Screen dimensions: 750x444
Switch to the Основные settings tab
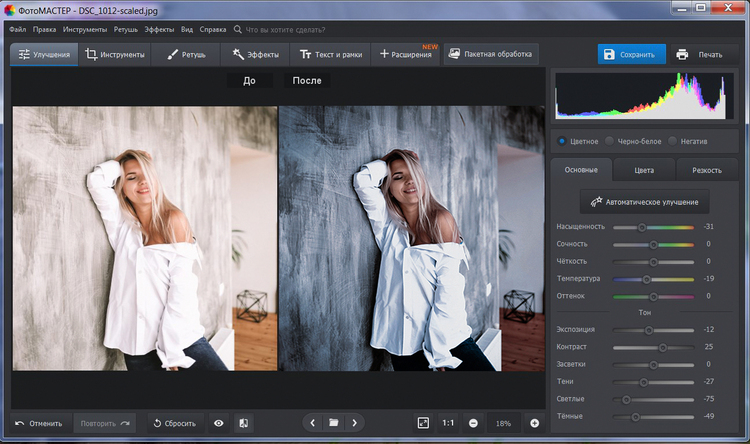tap(581, 170)
